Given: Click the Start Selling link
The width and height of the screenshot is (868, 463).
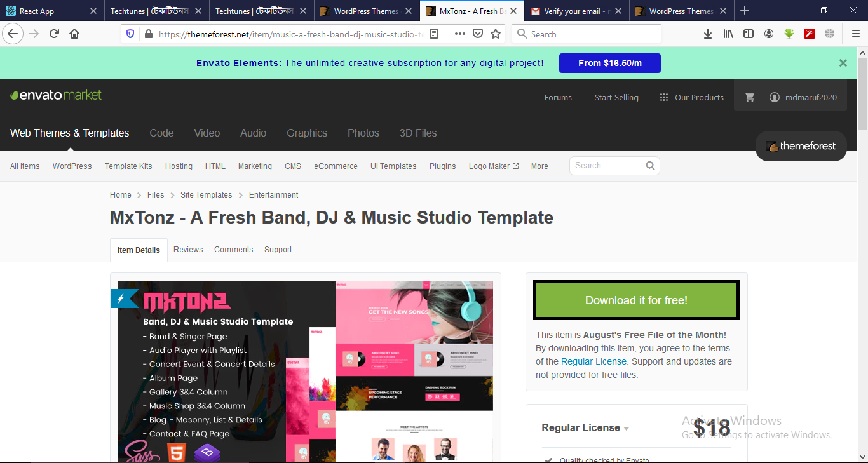Looking at the screenshot, I should (x=616, y=97).
